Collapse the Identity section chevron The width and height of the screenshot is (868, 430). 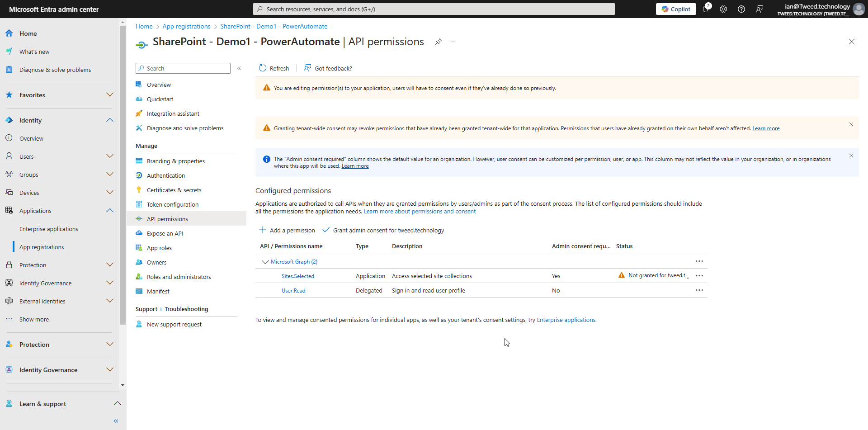pyautogui.click(x=110, y=120)
